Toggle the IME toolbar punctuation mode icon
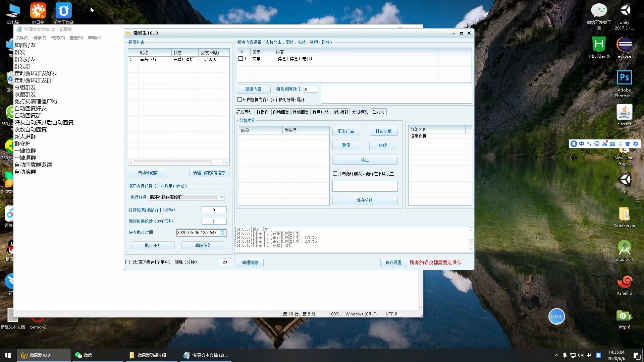 tap(589, 144)
